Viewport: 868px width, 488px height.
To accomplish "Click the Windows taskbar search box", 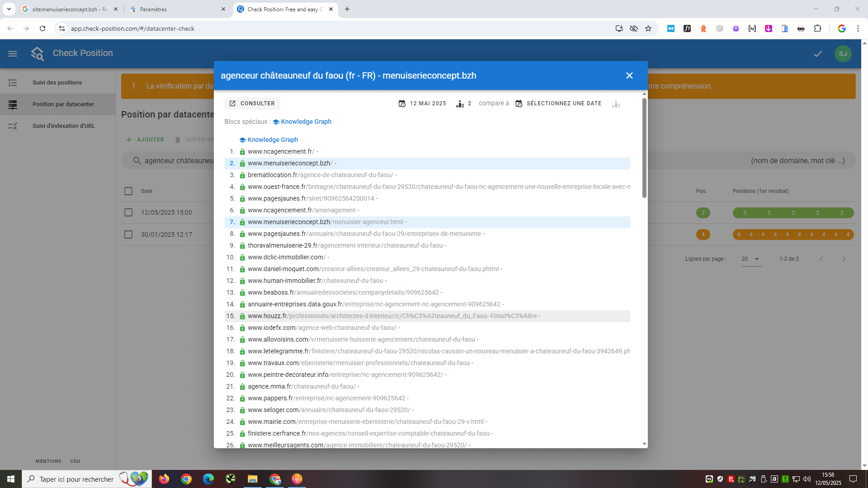I will point(86,479).
